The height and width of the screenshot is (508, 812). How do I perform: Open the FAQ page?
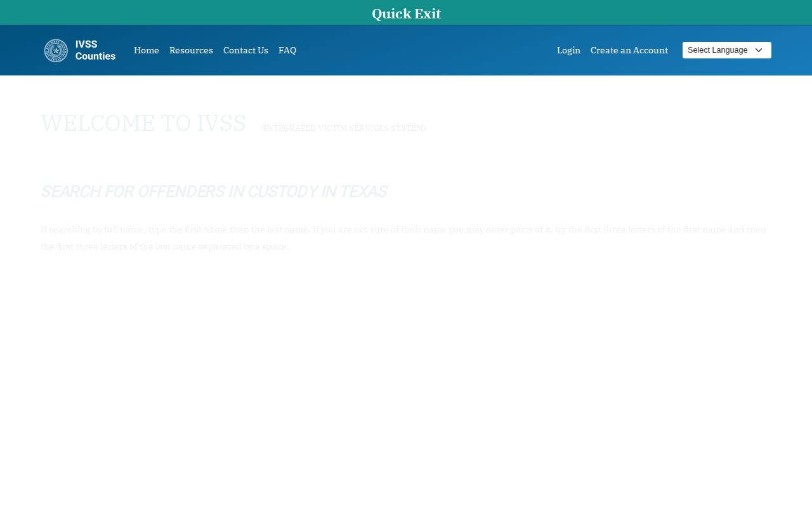(287, 50)
